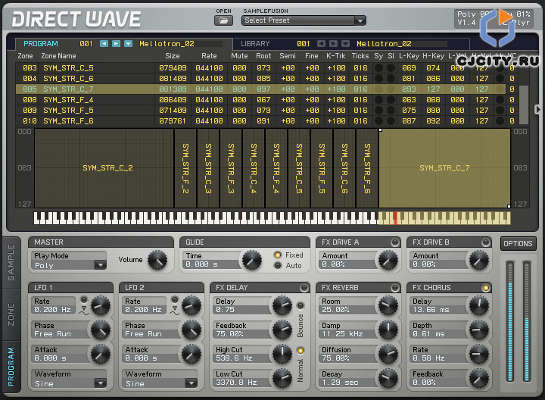This screenshot has height=400, width=545.
Task: Click the Glide Time value field
Action: coord(211,264)
